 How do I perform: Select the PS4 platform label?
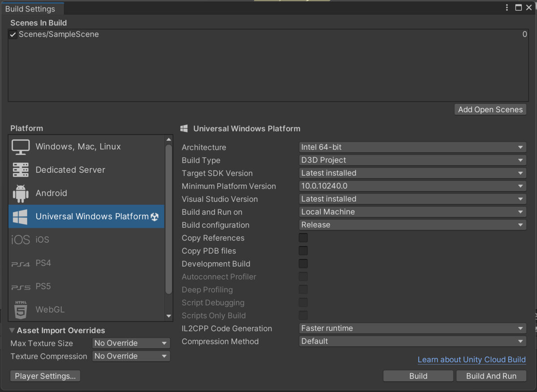coord(43,263)
